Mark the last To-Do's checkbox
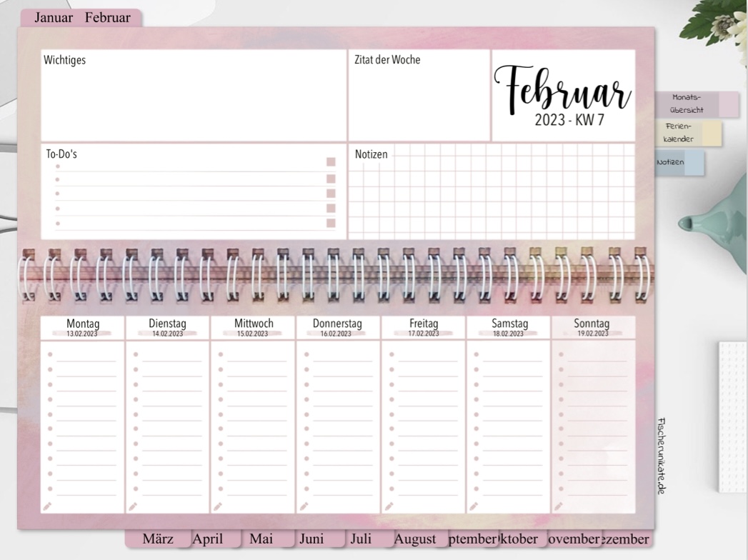This screenshot has width=748, height=560. (331, 224)
